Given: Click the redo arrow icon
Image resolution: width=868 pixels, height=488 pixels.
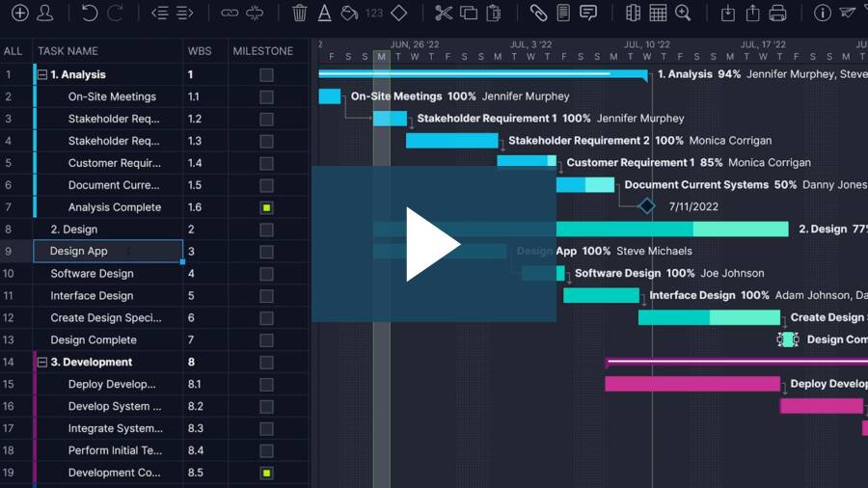Looking at the screenshot, I should (115, 13).
